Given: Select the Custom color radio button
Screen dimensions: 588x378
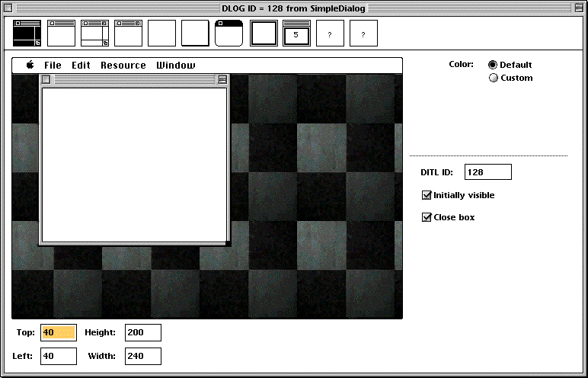Looking at the screenshot, I should tap(493, 78).
